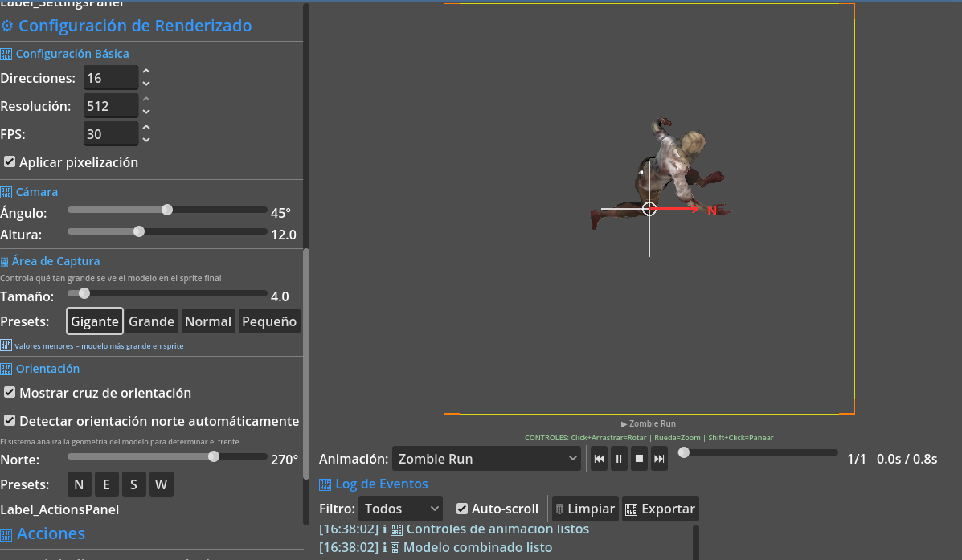Click the Label_ActionsPanel text
This screenshot has width=962, height=560.
click(x=59, y=509)
